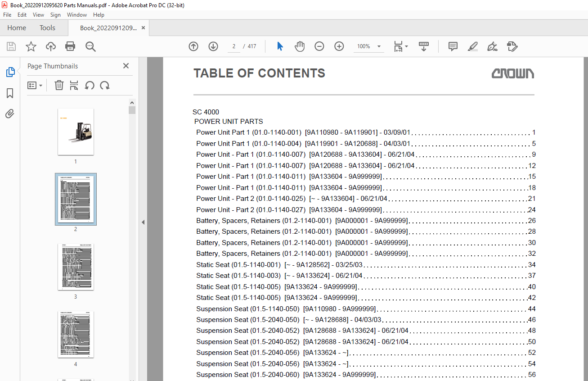Activate the hand pan tool
The height and width of the screenshot is (381, 588).
coord(300,46)
